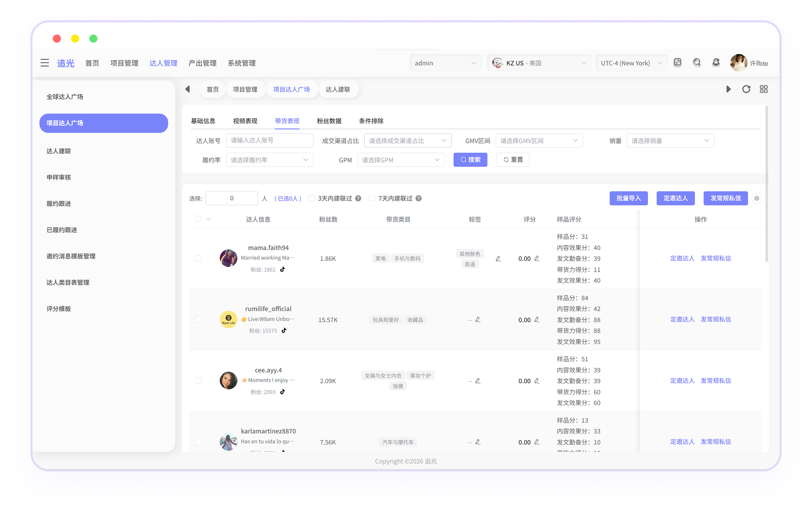812x512 pixels.
Task: Open the 项目管理 top menu
Action: pyautogui.click(x=124, y=63)
